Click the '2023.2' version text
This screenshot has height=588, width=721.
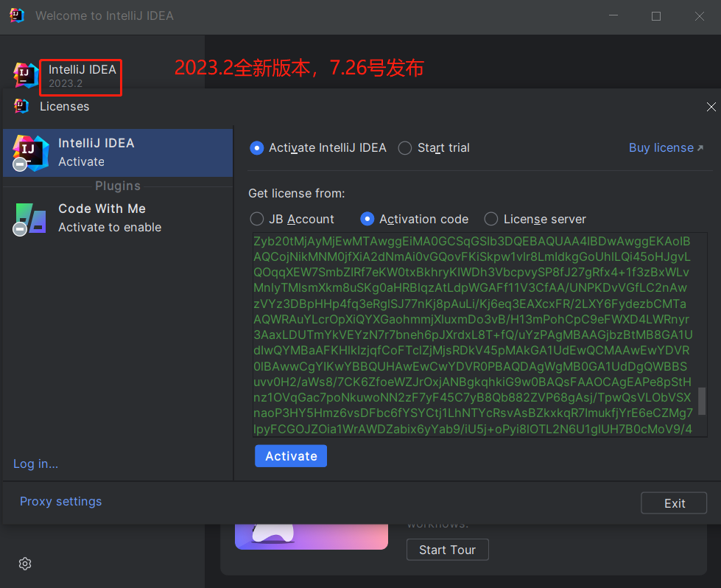pyautogui.click(x=66, y=84)
